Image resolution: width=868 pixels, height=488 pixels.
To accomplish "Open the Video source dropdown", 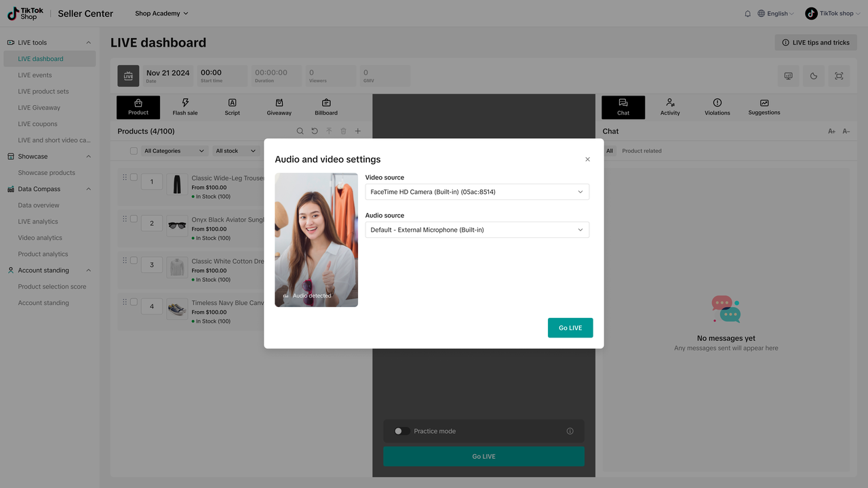I will pos(477,192).
